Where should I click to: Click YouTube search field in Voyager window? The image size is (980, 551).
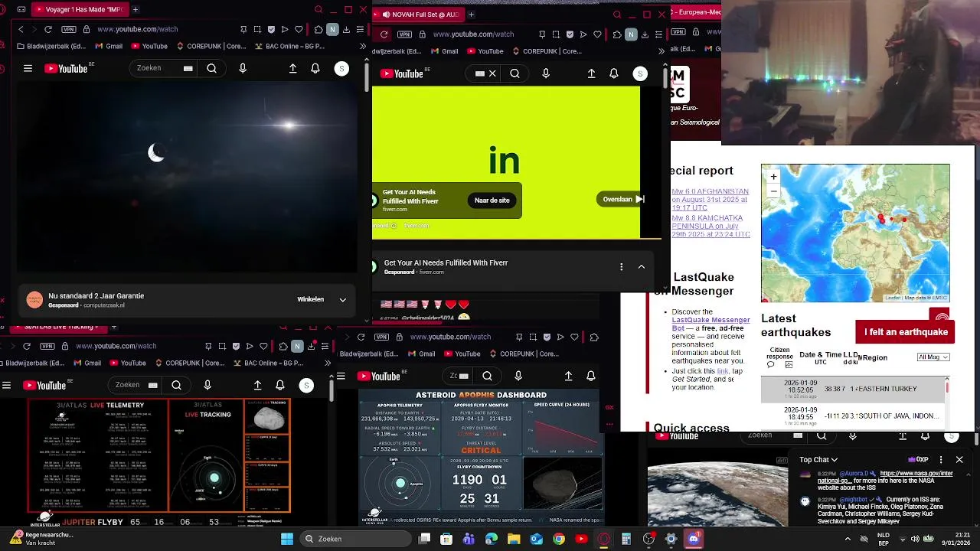165,68
